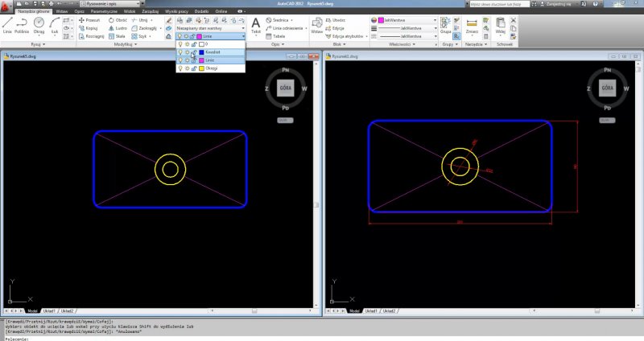
Task: Click the Grupa group tool
Action: pos(445,25)
